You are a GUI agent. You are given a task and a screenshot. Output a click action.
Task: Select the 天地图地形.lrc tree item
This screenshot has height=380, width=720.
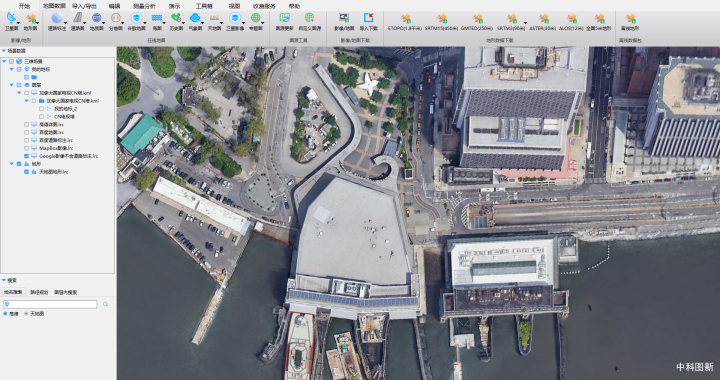point(53,172)
